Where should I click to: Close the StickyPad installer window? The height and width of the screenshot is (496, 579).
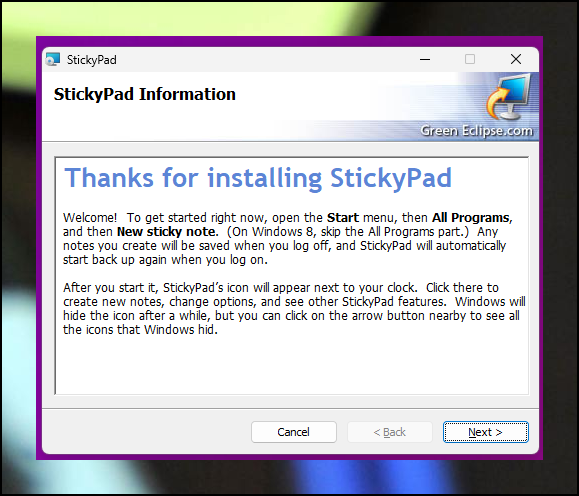tap(516, 59)
